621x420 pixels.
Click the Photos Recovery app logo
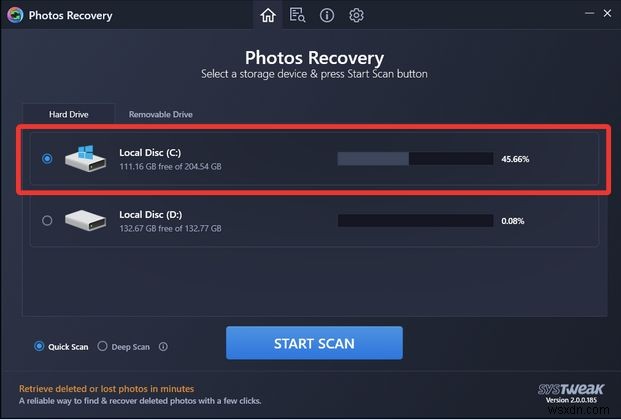click(x=15, y=15)
